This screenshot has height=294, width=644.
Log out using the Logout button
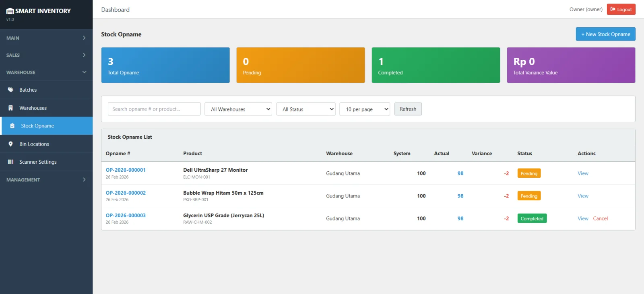coord(621,9)
